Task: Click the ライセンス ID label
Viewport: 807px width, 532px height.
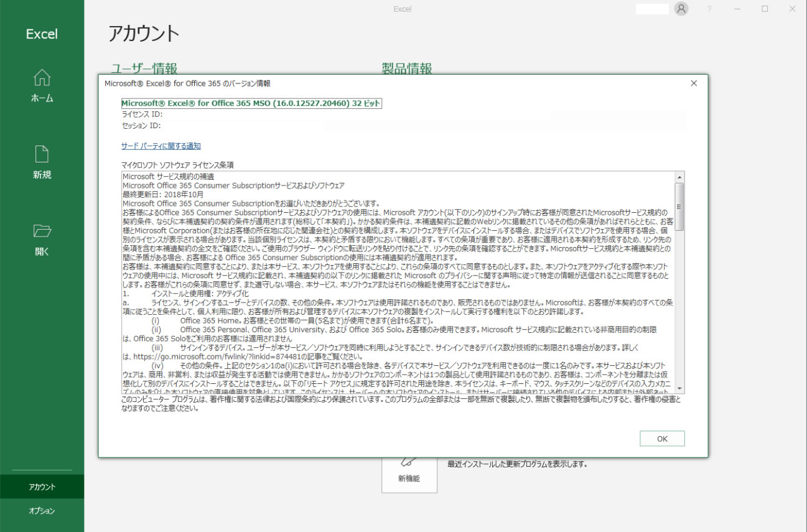Action: (x=142, y=114)
